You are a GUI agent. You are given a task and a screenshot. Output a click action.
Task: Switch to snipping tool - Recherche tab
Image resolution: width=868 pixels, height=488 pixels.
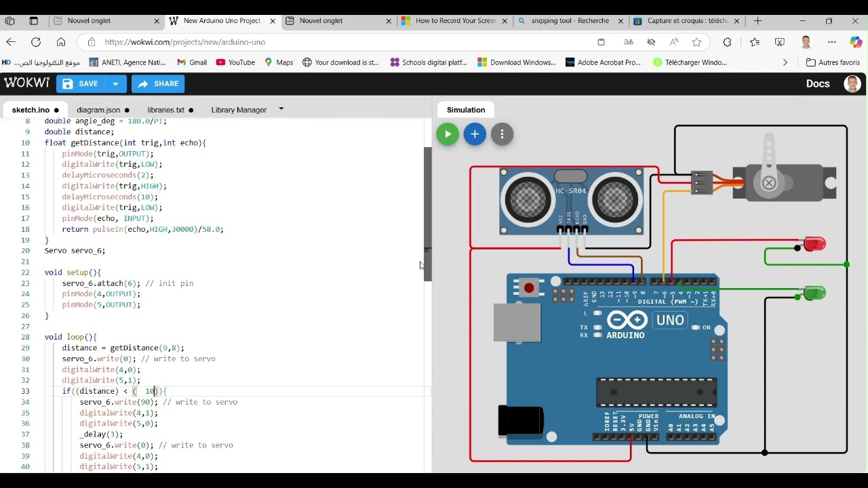pos(570,21)
